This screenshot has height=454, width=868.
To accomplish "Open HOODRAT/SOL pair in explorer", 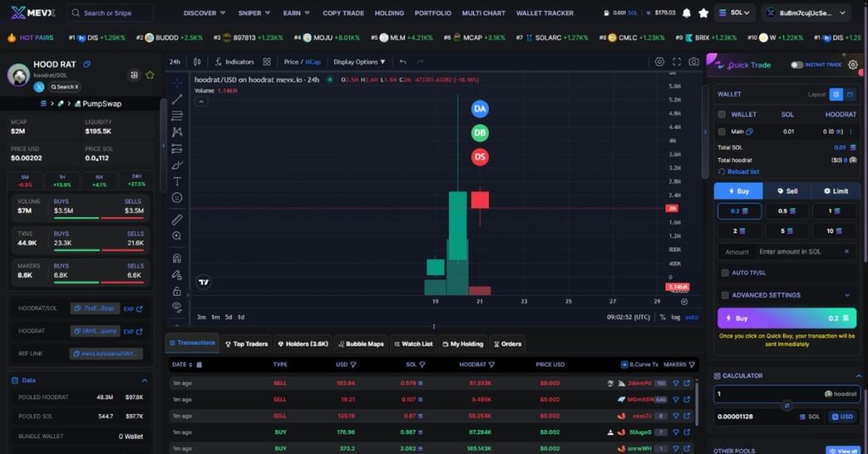I will (133, 308).
